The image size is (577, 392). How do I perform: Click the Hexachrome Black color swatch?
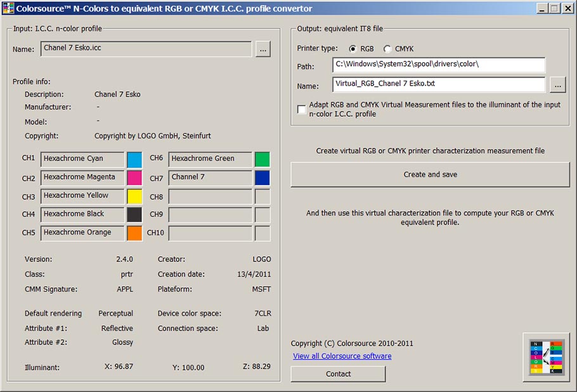pos(134,215)
